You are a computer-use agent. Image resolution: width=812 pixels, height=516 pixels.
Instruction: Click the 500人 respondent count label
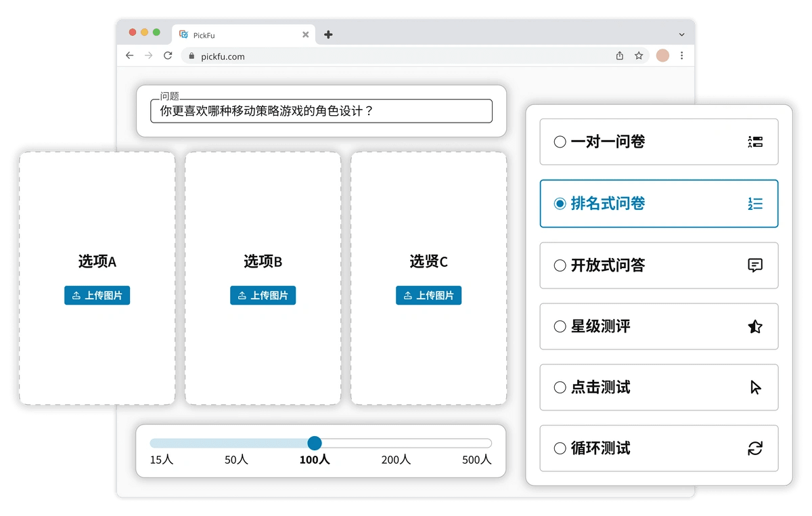click(476, 460)
